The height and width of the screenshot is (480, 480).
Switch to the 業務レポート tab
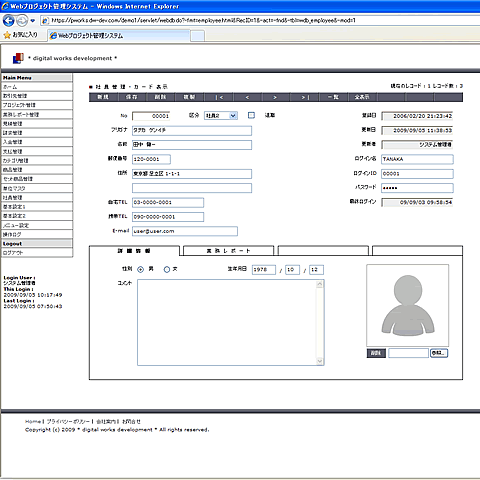(229, 251)
